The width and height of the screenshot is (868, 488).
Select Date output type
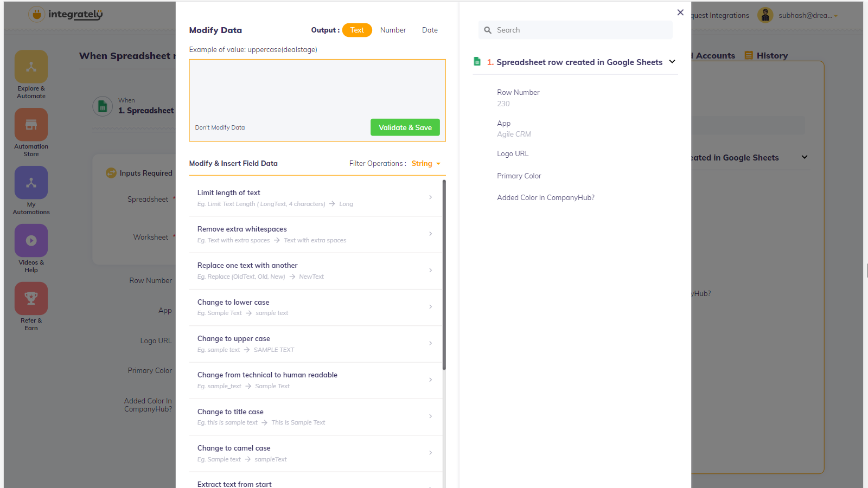[x=430, y=30]
